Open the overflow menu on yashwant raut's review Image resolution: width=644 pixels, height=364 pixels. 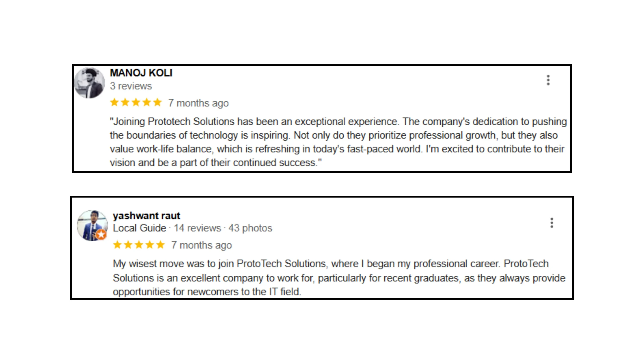(551, 222)
